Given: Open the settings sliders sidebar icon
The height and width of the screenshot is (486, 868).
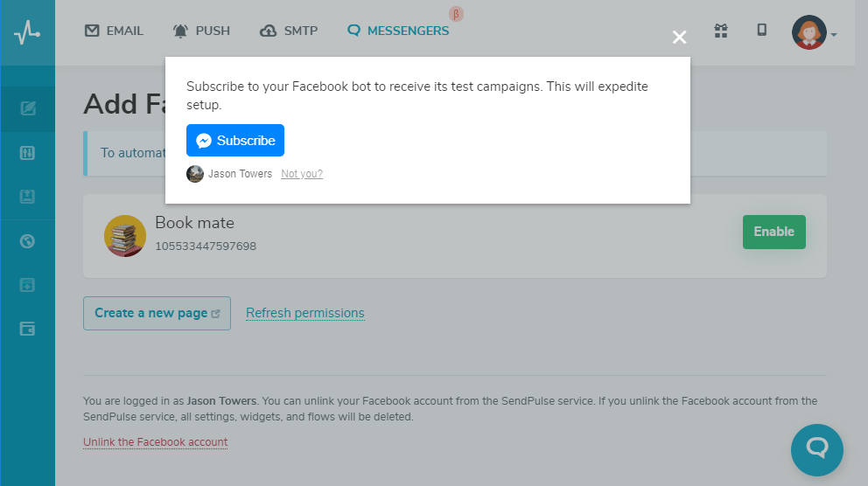Looking at the screenshot, I should point(27,153).
